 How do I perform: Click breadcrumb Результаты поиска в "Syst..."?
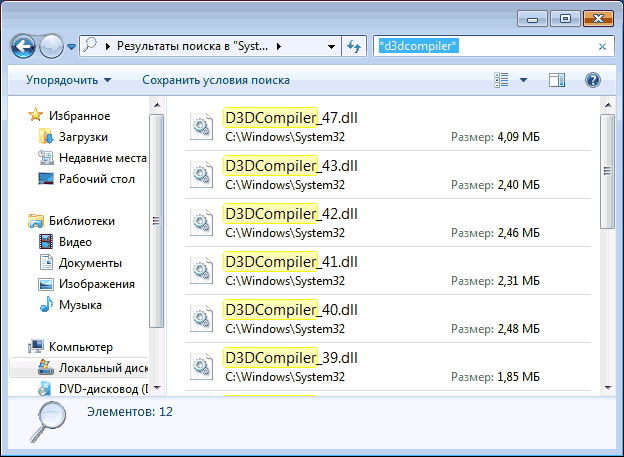(192, 46)
